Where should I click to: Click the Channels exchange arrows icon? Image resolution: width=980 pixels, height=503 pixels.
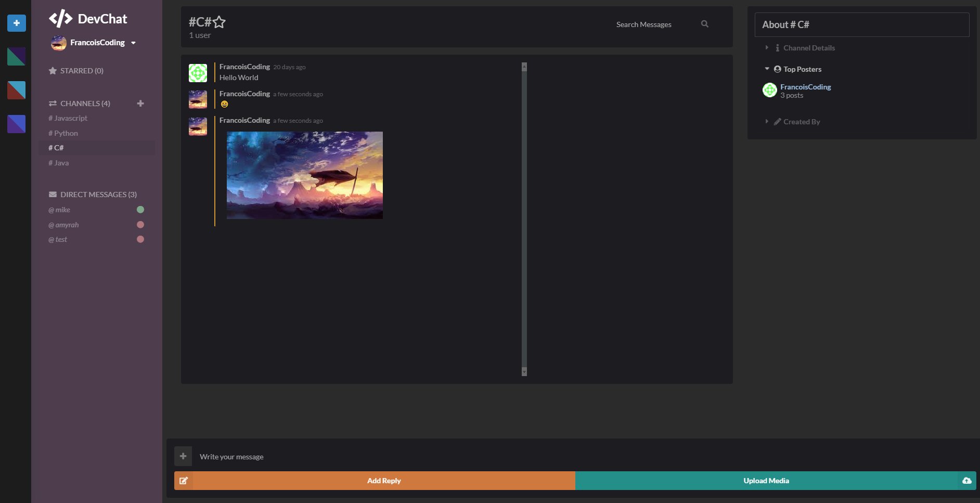(x=53, y=104)
